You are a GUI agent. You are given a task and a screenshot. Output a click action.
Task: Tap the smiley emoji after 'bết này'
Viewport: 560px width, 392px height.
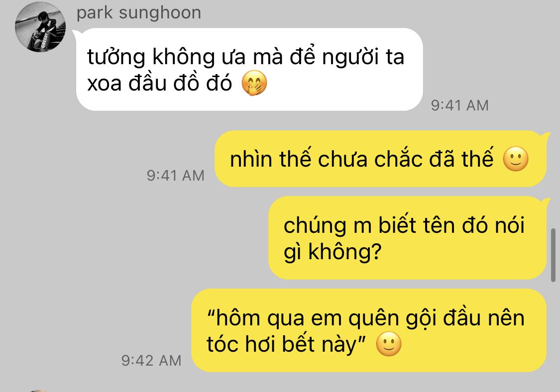389,344
